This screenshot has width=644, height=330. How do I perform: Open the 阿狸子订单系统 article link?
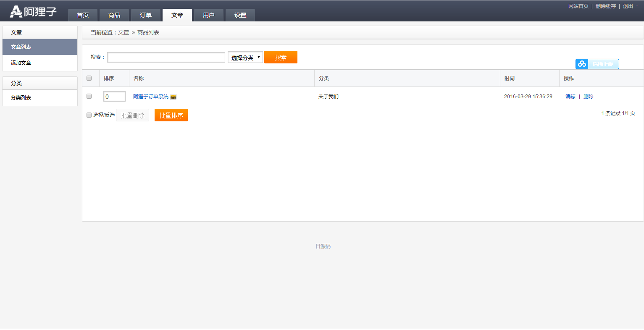click(150, 97)
